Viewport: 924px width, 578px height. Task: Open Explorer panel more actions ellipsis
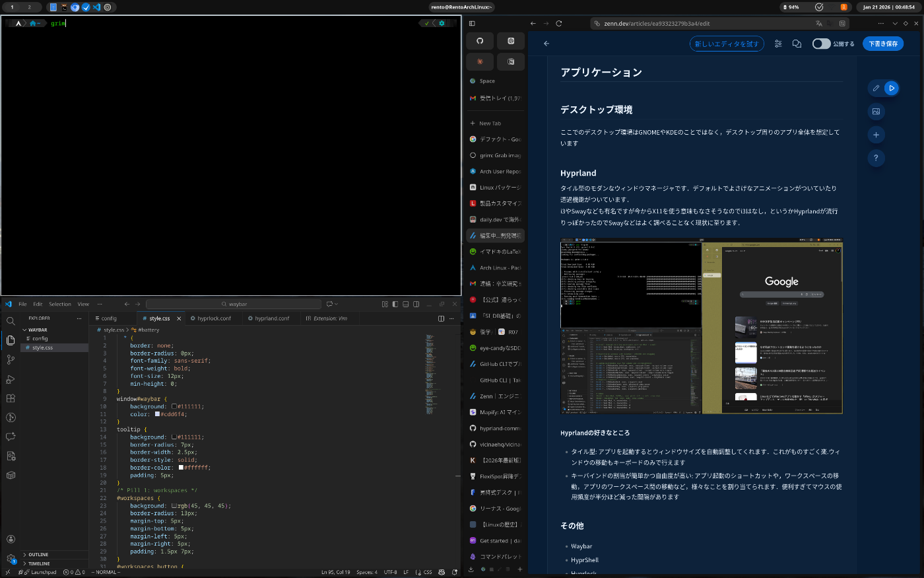click(x=79, y=318)
